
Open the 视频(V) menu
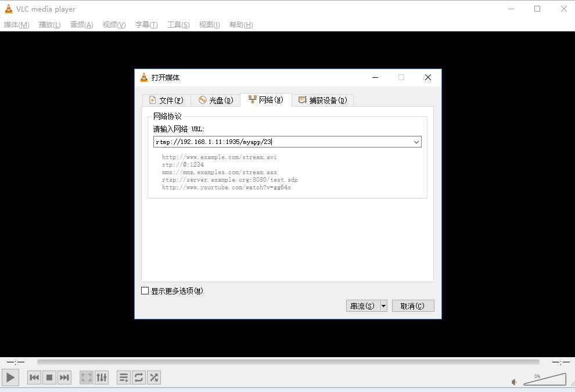114,24
